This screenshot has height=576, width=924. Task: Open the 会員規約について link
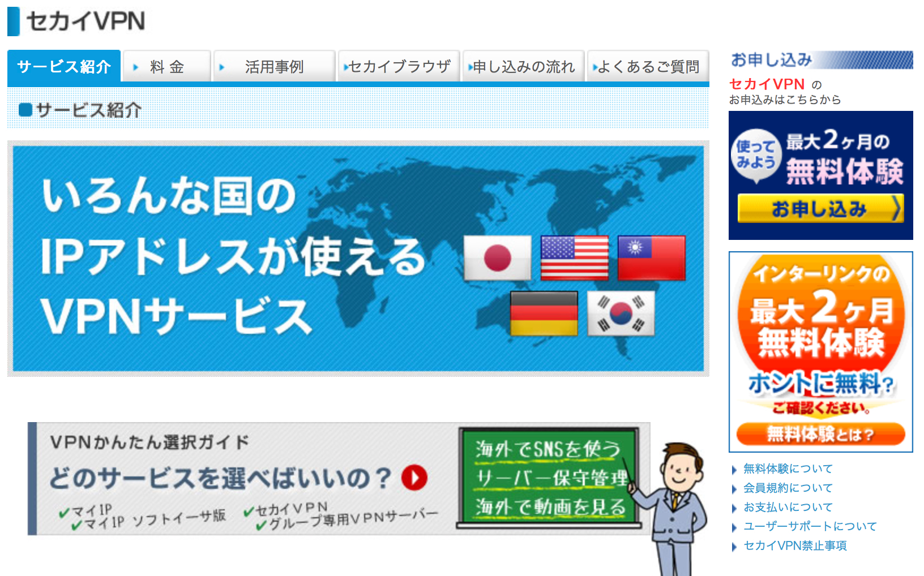(x=788, y=488)
